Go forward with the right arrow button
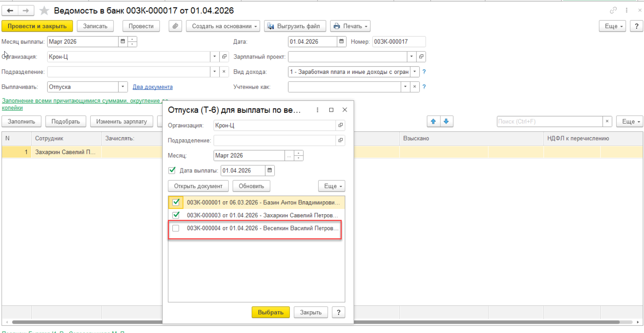 [26, 11]
